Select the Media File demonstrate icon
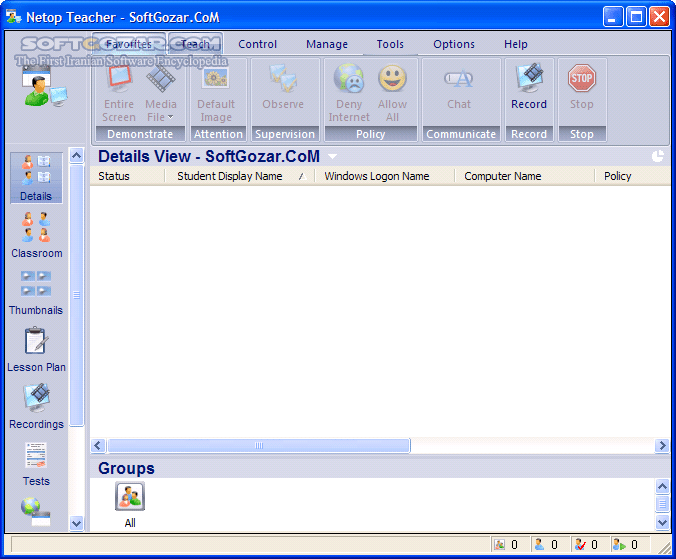Screen dimensions: 676x559 click(160, 79)
